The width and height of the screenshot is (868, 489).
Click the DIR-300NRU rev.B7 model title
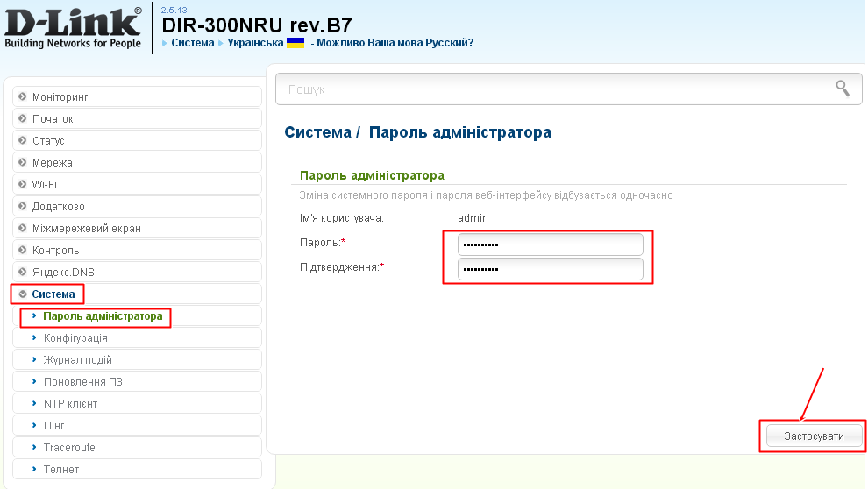[x=256, y=25]
